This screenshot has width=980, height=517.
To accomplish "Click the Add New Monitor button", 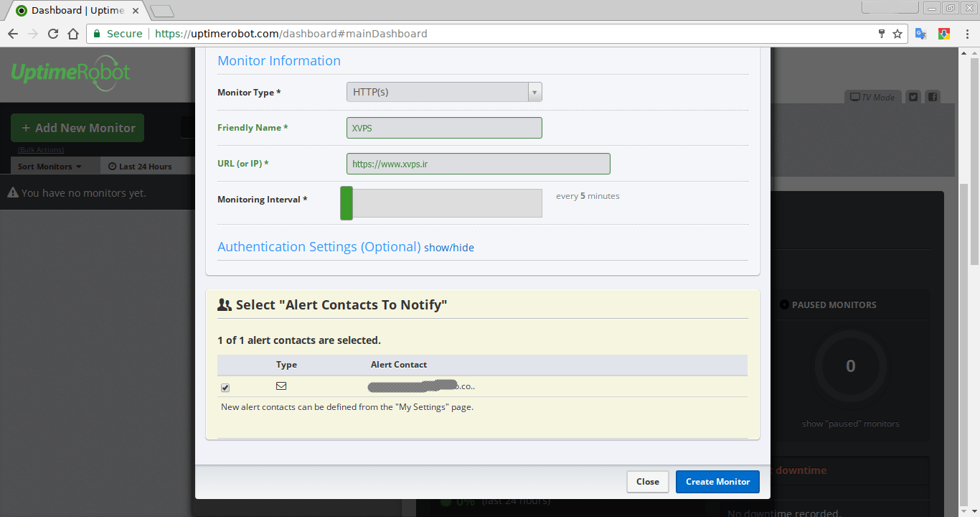I will (x=77, y=128).
